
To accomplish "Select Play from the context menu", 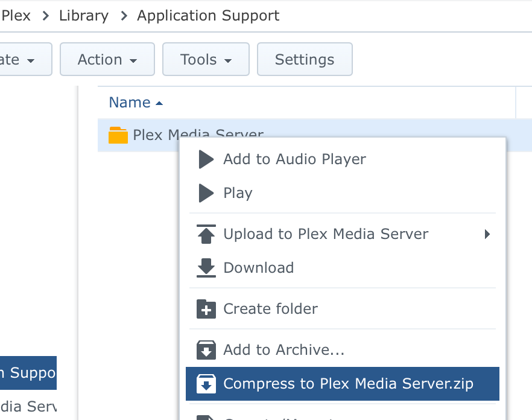I will click(x=343, y=193).
